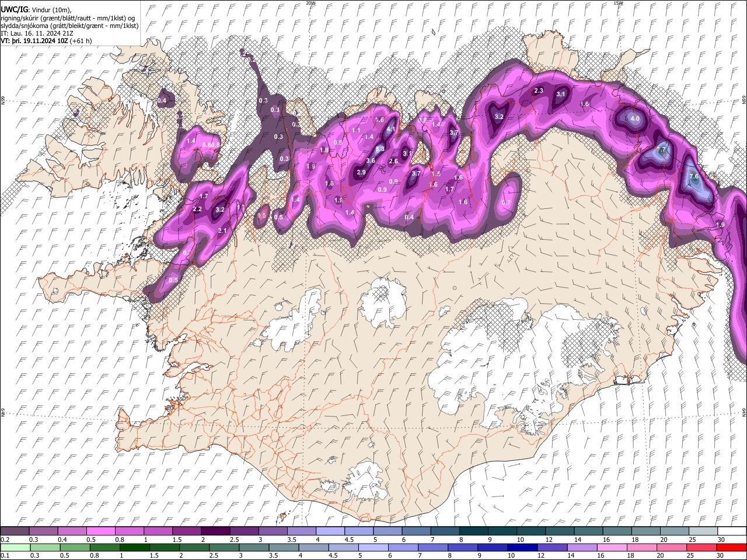Click the "2.6" precipitation value on the map
747x560 pixels.
pyautogui.click(x=393, y=162)
